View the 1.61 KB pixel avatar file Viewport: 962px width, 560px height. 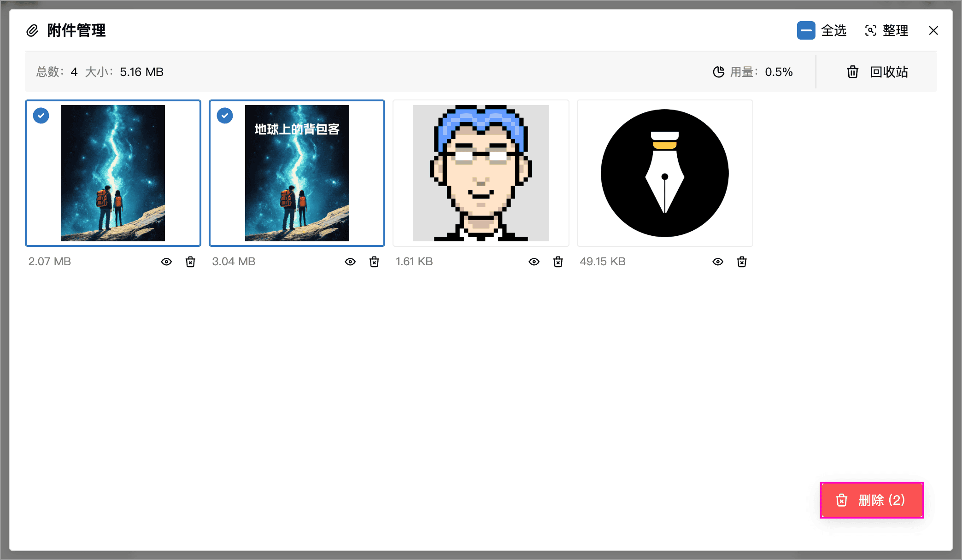coord(534,262)
